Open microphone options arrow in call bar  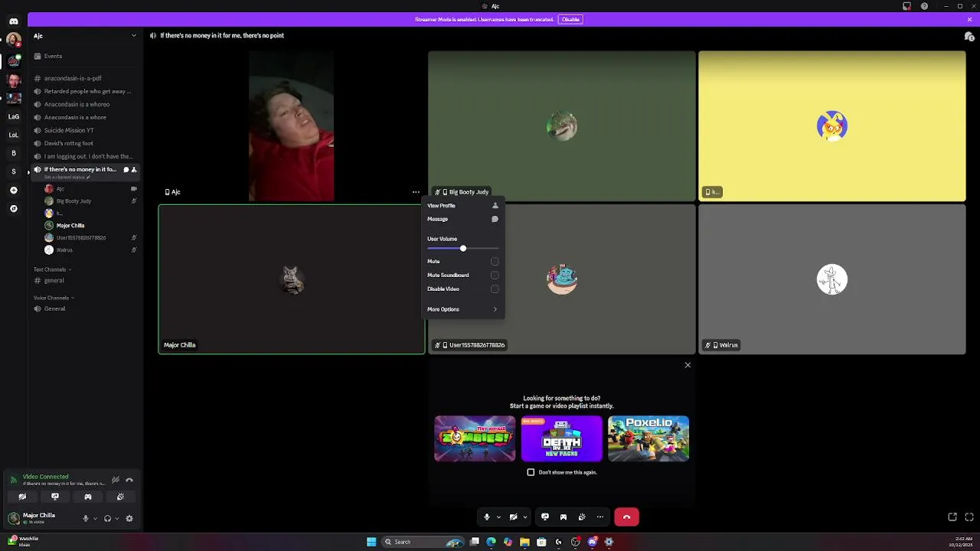(x=498, y=517)
